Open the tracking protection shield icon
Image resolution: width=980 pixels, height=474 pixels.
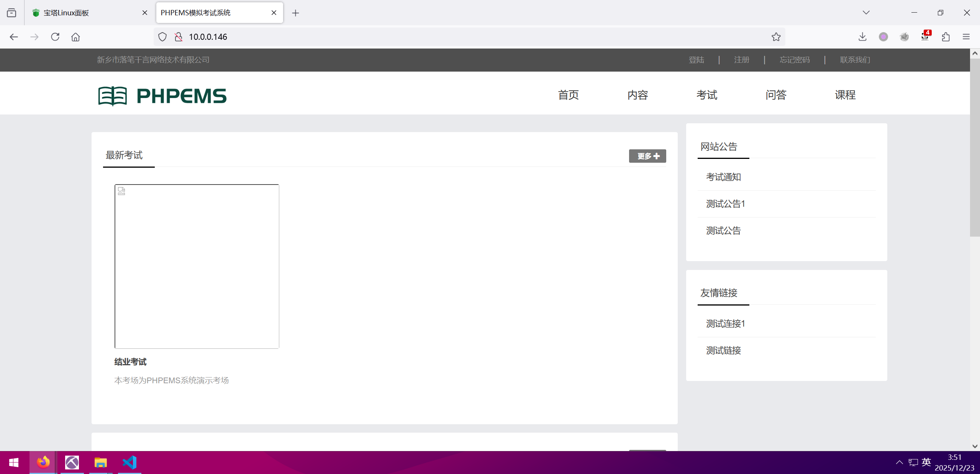[x=162, y=37]
